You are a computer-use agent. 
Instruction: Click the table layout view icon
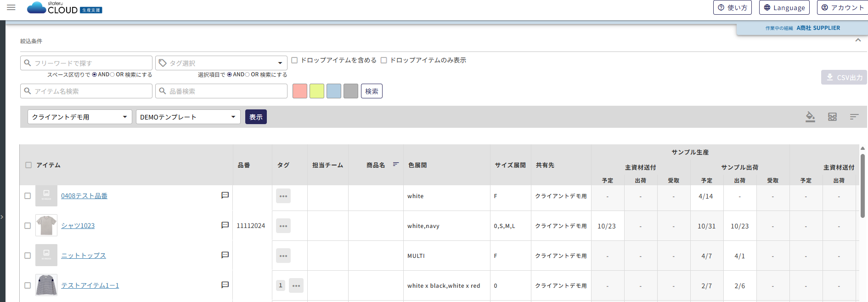[x=832, y=117]
